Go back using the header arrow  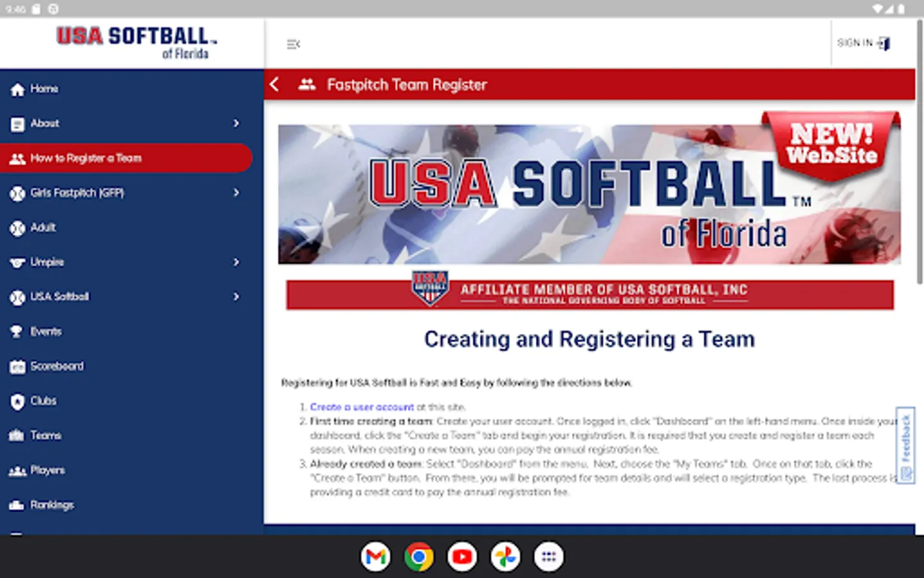pyautogui.click(x=275, y=84)
